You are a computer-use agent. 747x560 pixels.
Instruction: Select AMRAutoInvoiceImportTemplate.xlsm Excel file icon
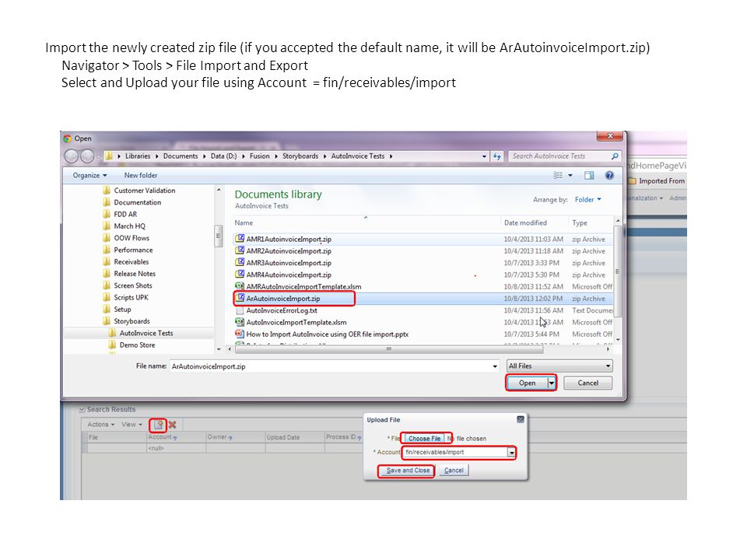(240, 286)
